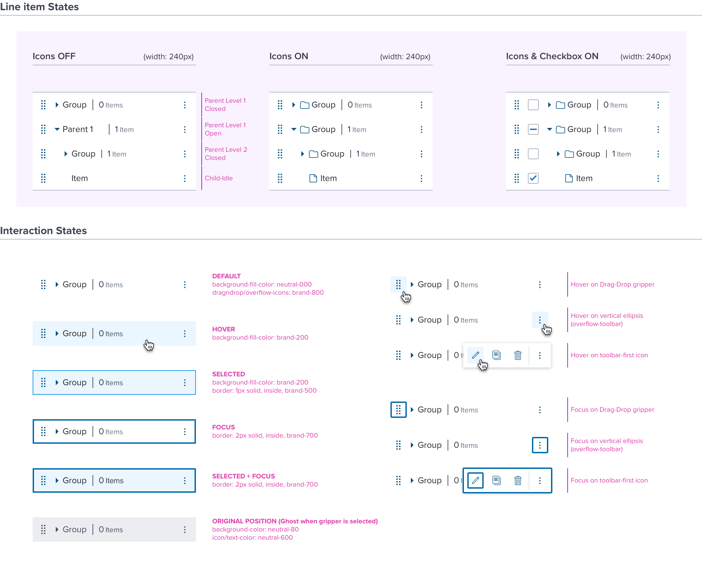Click the trash icon in Focus on toolbar-first icon row
Image resolution: width=702 pixels, height=588 pixels.
(x=518, y=480)
